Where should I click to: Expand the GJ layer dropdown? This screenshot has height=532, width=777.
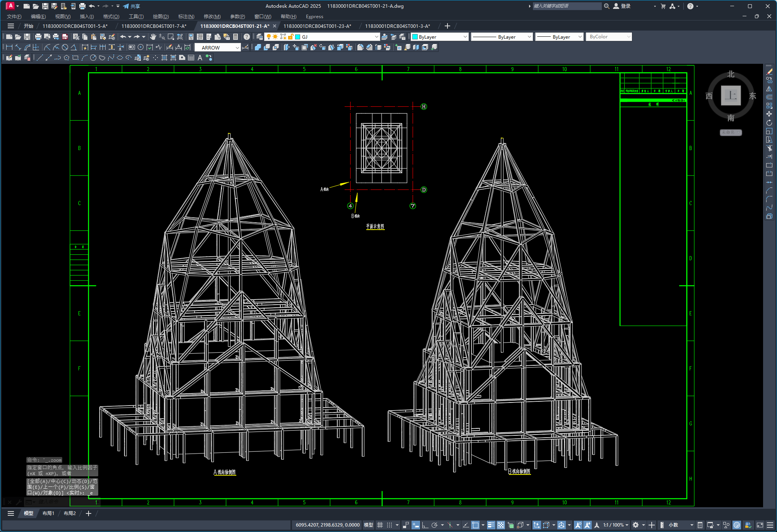(376, 37)
